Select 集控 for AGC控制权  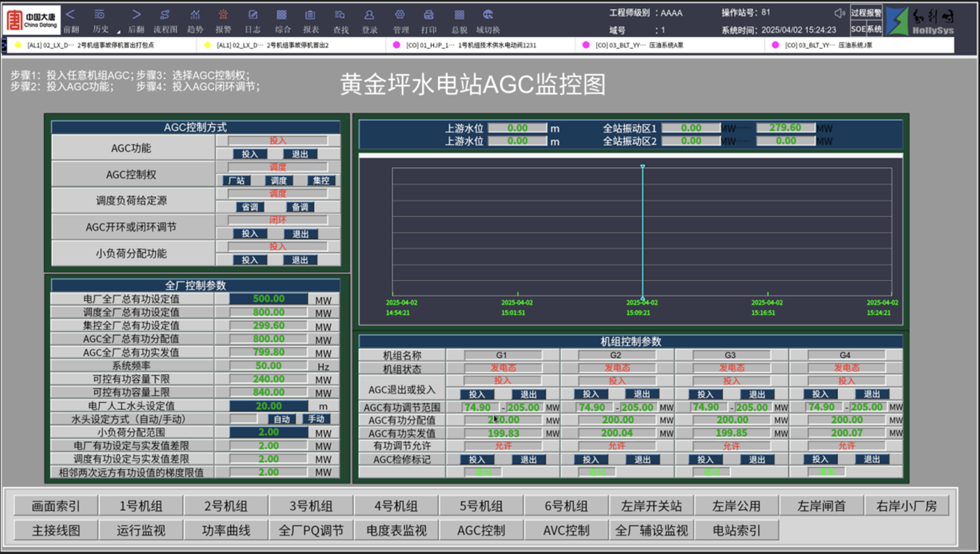tap(321, 181)
